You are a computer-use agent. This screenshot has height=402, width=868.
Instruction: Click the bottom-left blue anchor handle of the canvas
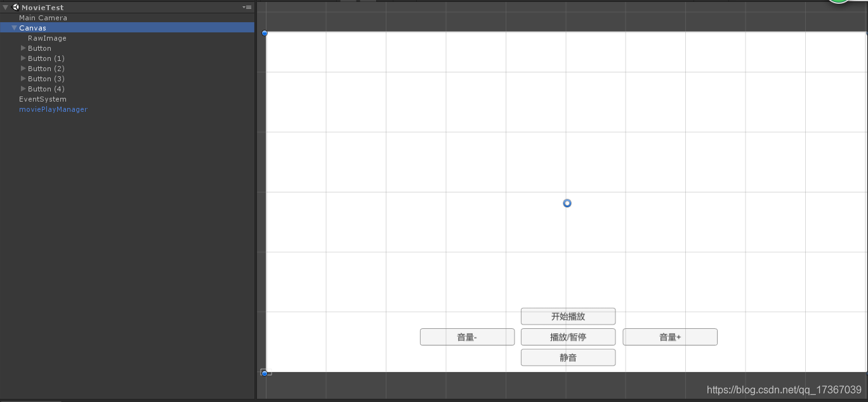click(x=265, y=373)
